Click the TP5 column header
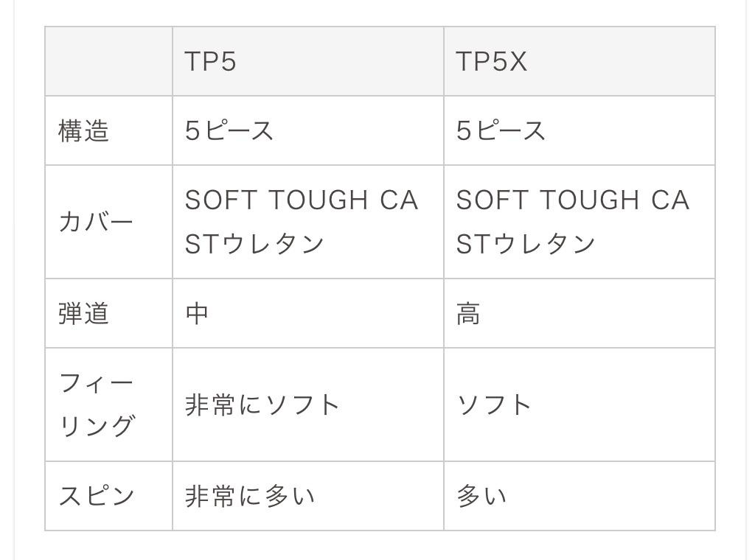The height and width of the screenshot is (560, 755). pos(308,62)
